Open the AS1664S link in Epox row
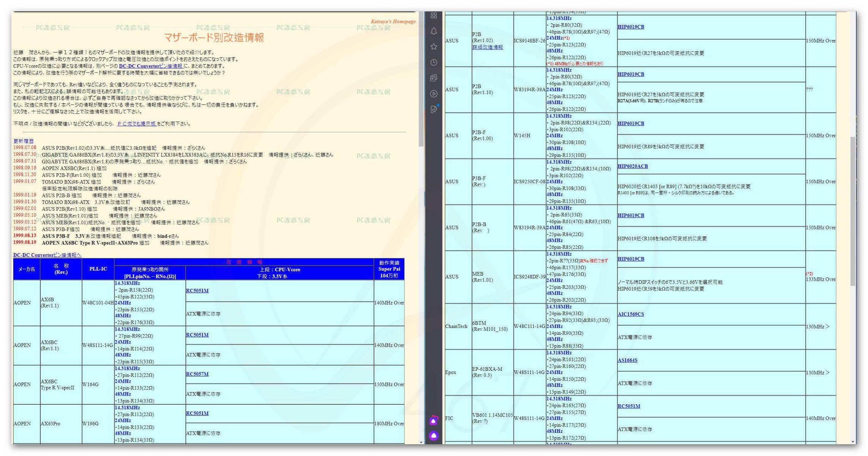The image size is (868, 456). point(627,360)
